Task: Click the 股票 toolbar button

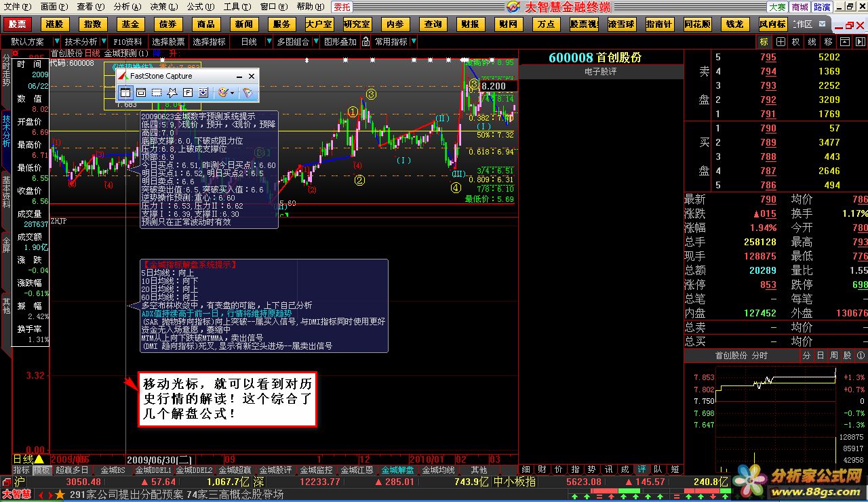Action: 18,24
